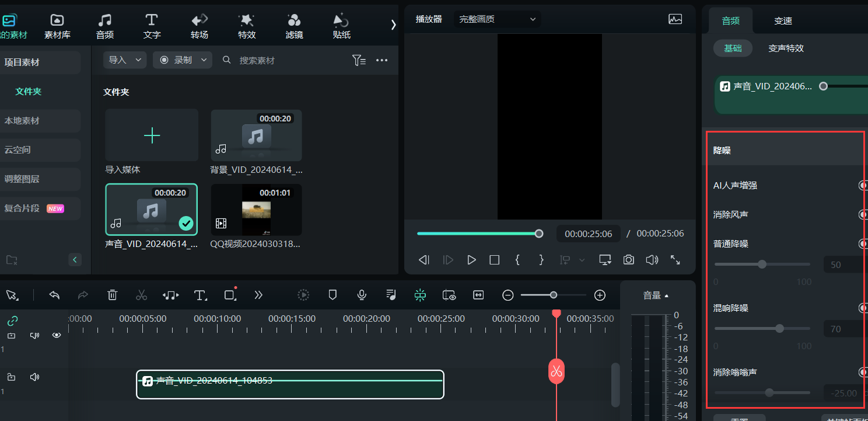
Task: Take a snapshot with the camera icon
Action: click(x=628, y=260)
